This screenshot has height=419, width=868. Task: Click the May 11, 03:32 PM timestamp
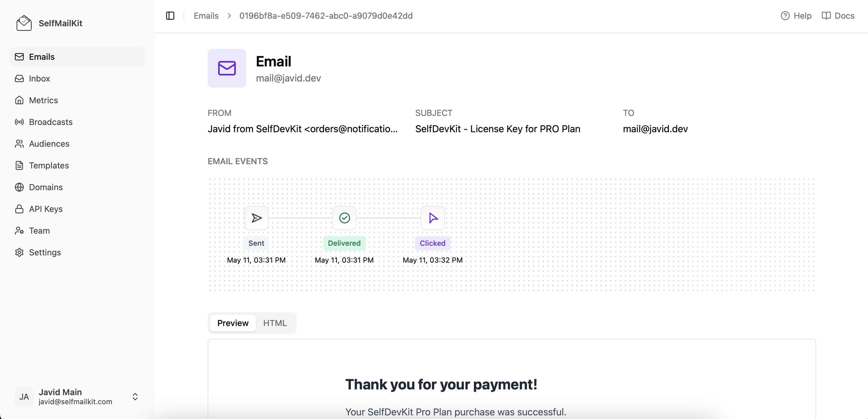pos(433,260)
